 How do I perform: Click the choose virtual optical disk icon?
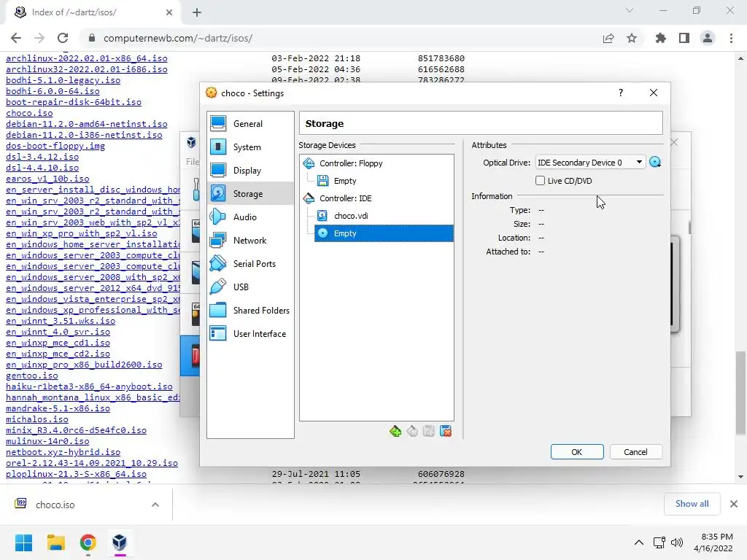tap(656, 163)
